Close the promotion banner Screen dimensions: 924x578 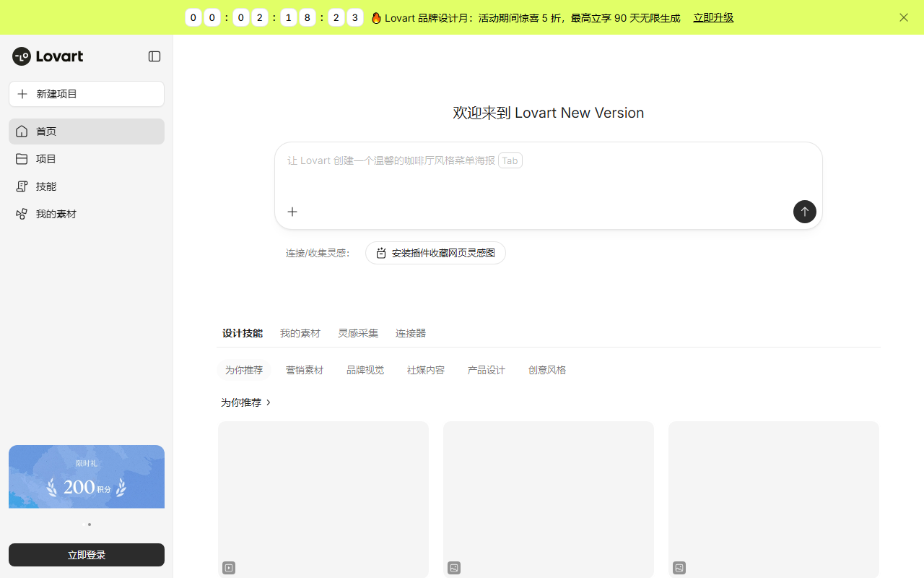[904, 17]
